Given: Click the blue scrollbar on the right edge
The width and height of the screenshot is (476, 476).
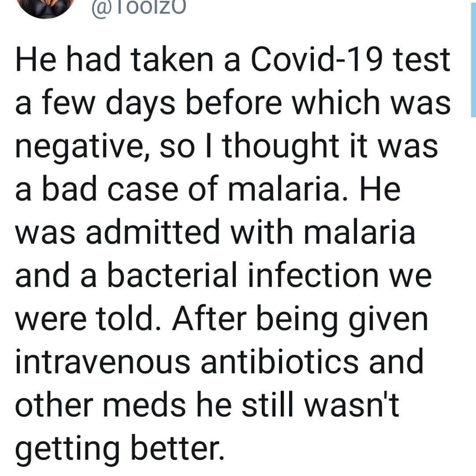Looking at the screenshot, I should coord(473,58).
